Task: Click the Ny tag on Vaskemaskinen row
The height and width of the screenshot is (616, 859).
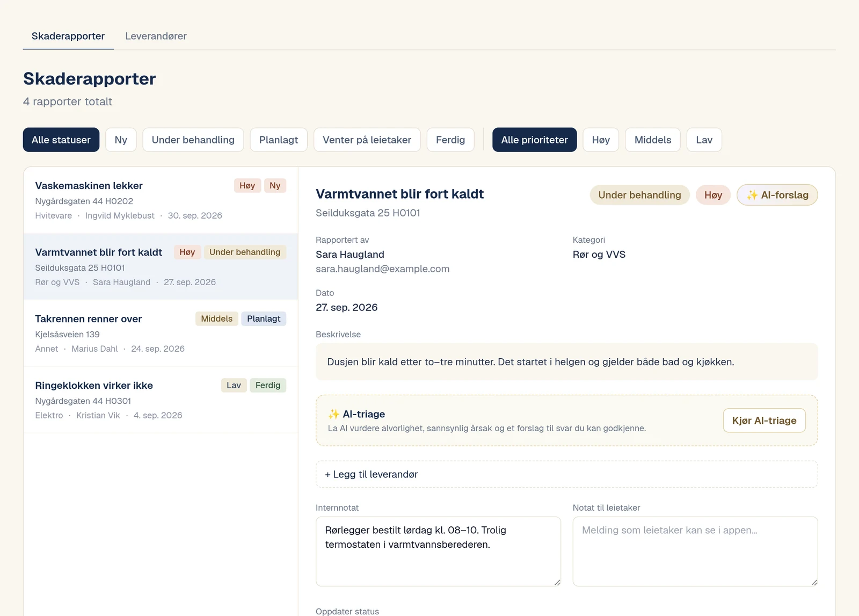Action: tap(275, 185)
